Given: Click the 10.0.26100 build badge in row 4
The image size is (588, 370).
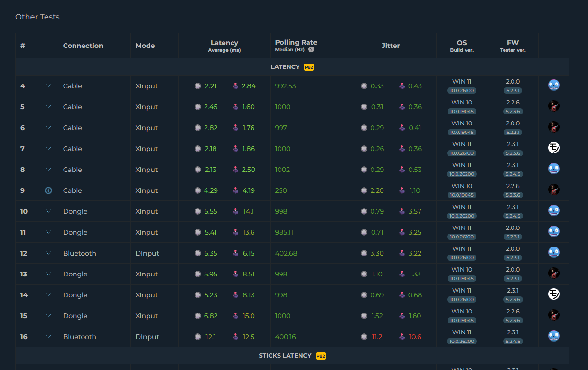Looking at the screenshot, I should 461,91.
